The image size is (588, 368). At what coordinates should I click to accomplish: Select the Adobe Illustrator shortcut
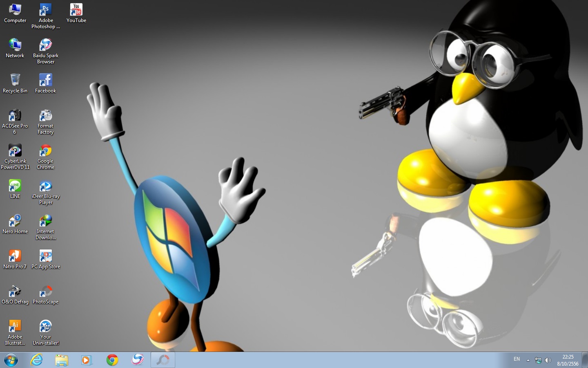click(15, 332)
